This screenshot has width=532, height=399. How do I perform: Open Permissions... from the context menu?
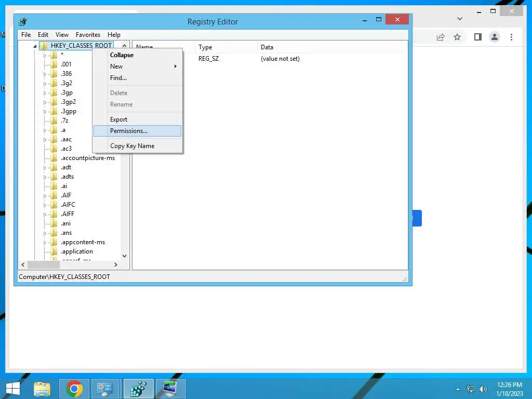[x=137, y=131]
